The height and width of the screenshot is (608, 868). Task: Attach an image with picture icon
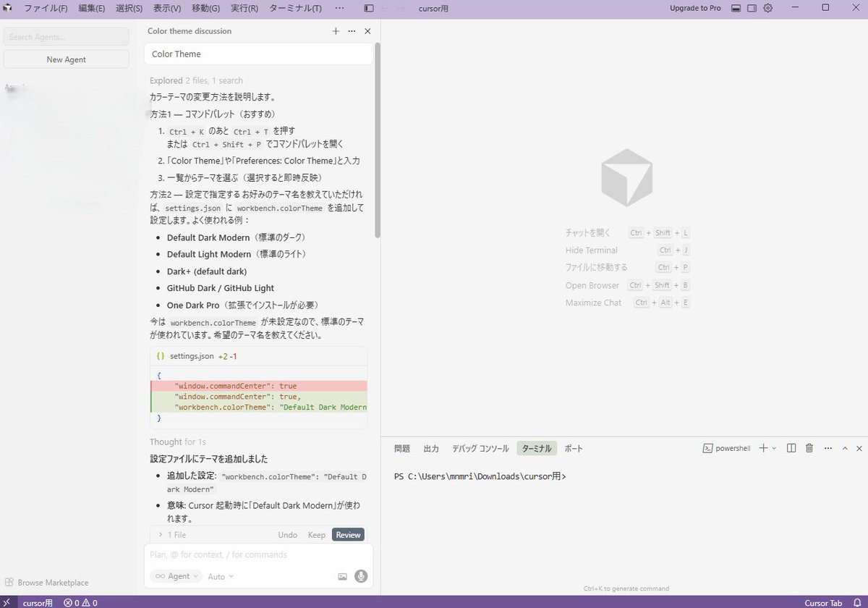[343, 577]
